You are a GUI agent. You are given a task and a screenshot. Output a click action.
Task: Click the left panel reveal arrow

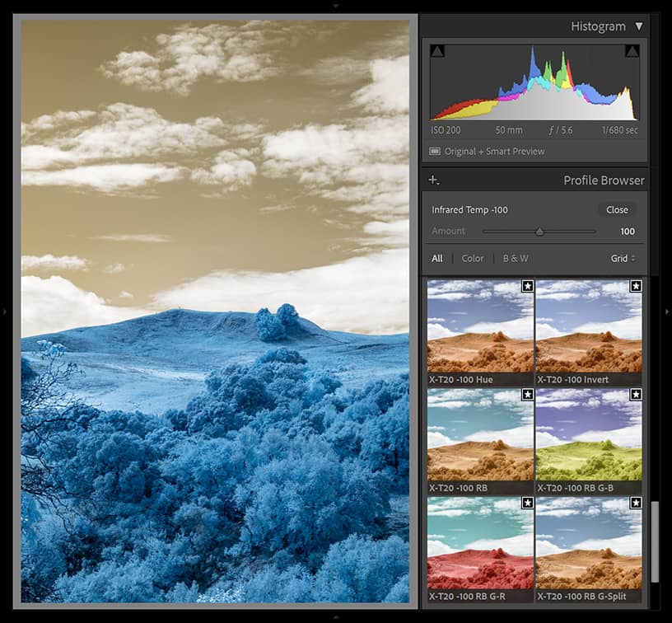(3, 311)
